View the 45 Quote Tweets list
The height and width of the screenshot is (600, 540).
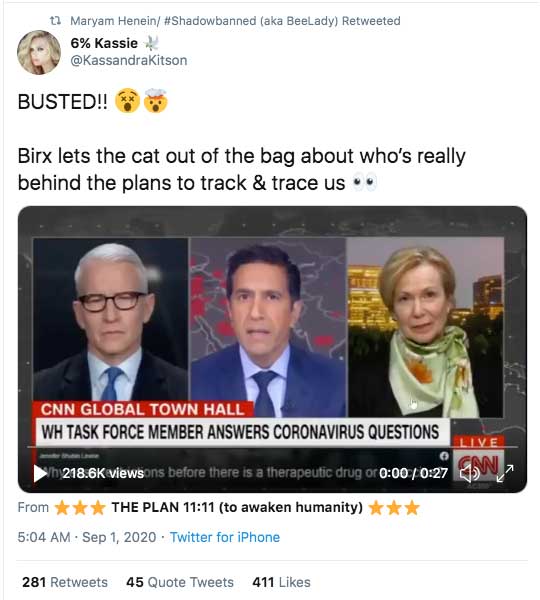(x=180, y=582)
